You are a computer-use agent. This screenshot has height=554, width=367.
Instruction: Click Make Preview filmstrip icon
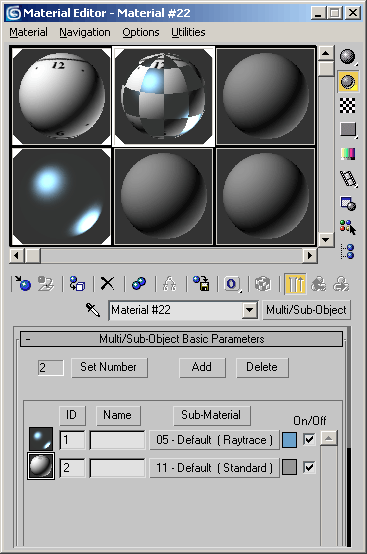348,178
